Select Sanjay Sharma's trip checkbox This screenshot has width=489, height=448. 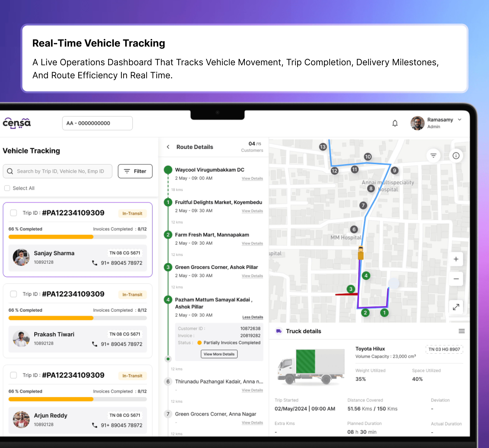click(x=14, y=213)
